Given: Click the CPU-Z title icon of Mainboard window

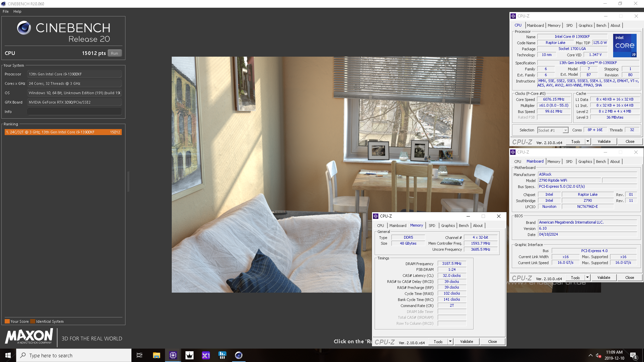Looking at the screenshot, I should pos(513,152).
